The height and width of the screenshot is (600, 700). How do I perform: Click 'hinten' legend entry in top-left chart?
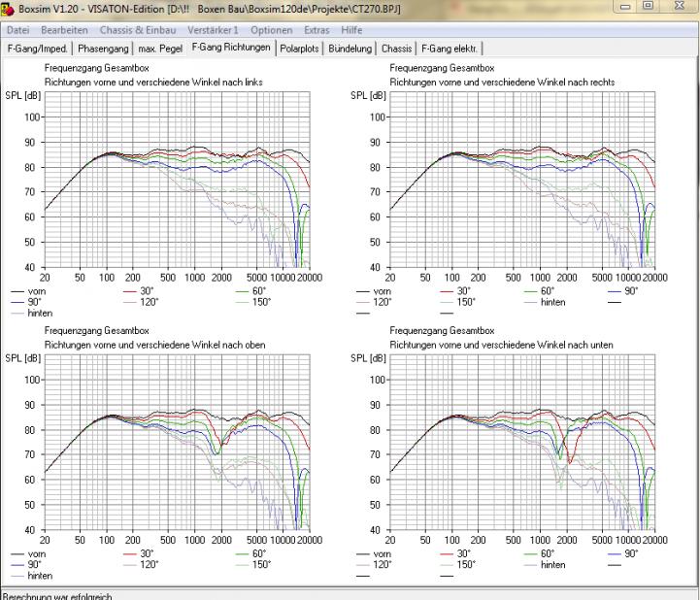coord(32,313)
